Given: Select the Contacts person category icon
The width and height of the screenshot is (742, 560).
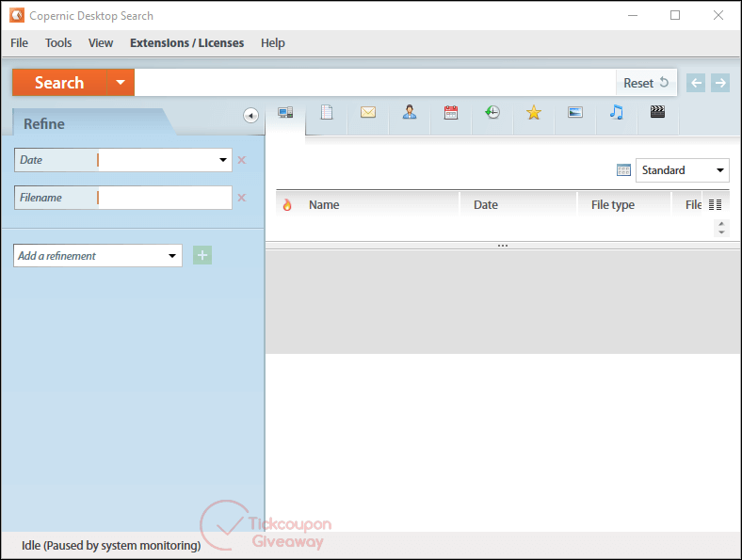Looking at the screenshot, I should [410, 112].
